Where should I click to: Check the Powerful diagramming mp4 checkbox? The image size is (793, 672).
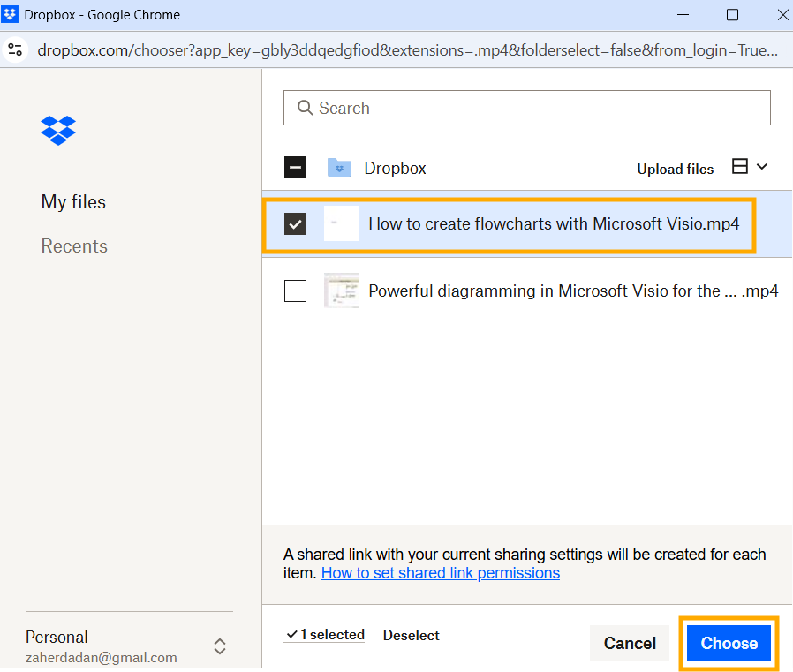pyautogui.click(x=295, y=291)
